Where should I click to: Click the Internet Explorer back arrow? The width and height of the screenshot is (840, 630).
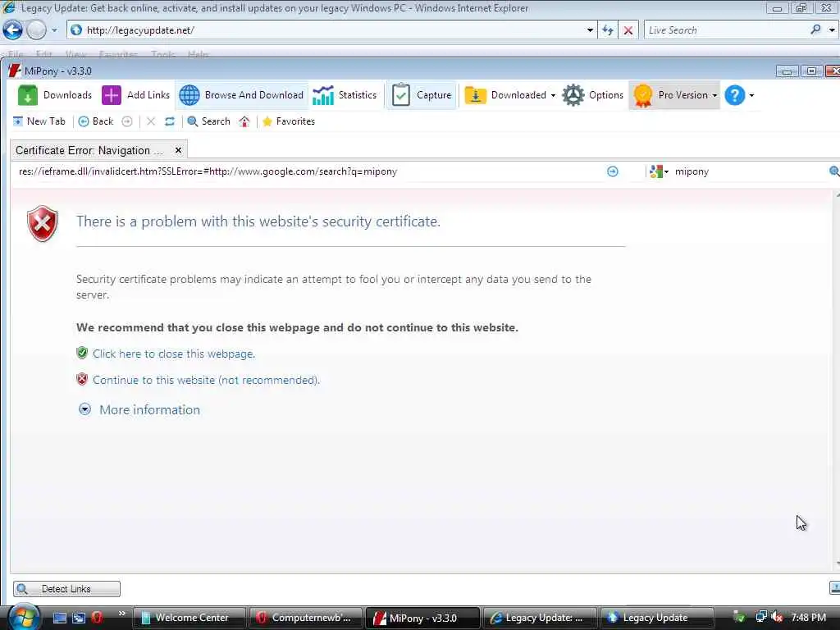point(13,30)
